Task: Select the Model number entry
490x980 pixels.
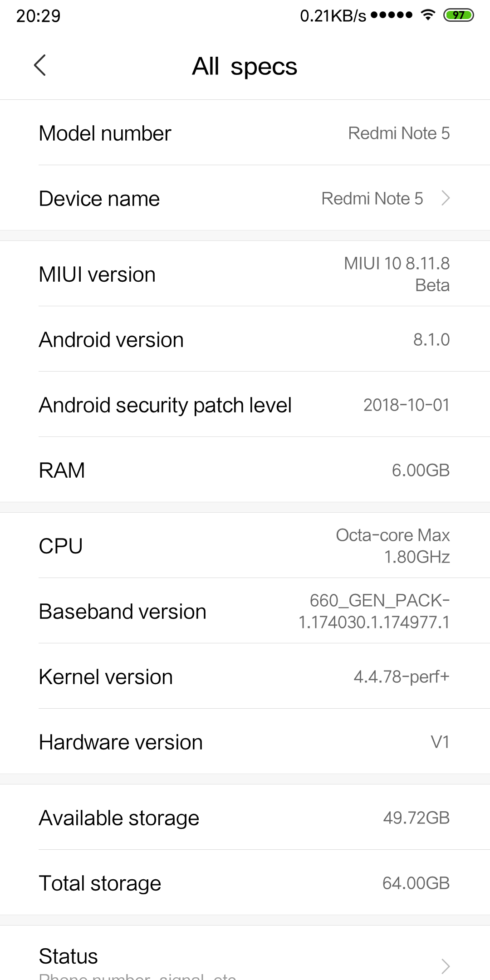Action: point(245,133)
